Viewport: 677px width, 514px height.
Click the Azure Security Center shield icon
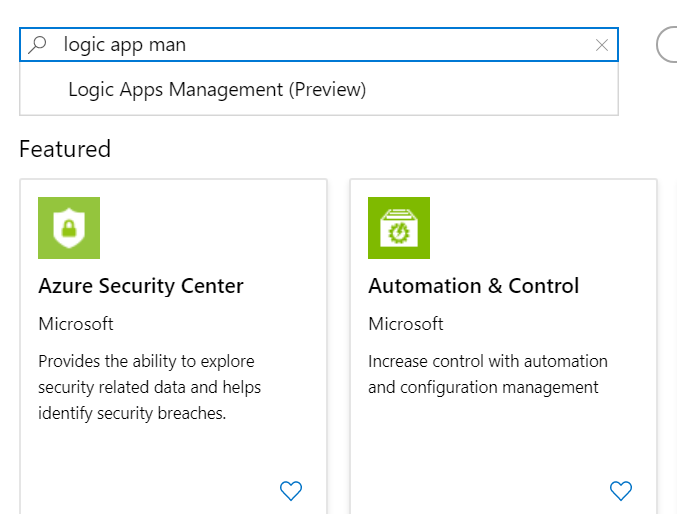coord(69,228)
